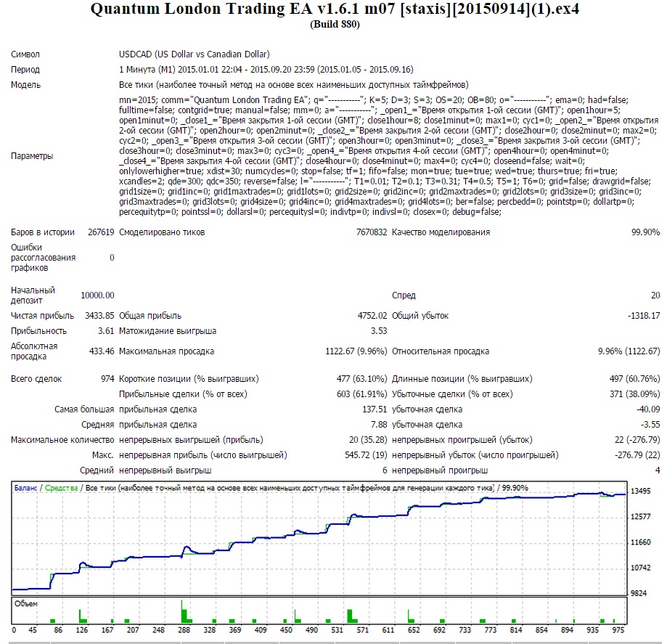The height and width of the screenshot is (644, 667).
Task: Click the initial deposit value 10000.00
Action: tap(97, 295)
